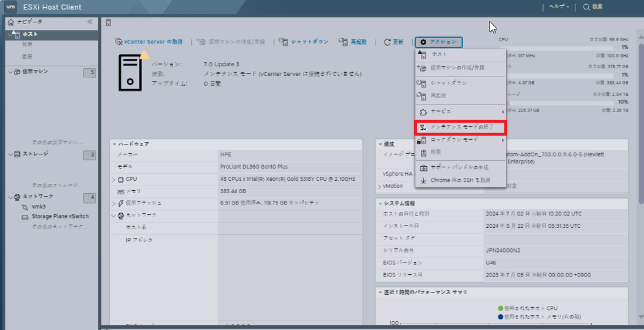
Task: Click the support bundle toolbox icon
Action: coord(423,168)
